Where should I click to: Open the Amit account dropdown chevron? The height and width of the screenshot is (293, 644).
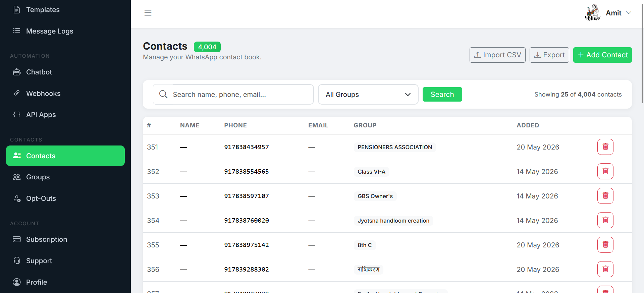pos(629,13)
